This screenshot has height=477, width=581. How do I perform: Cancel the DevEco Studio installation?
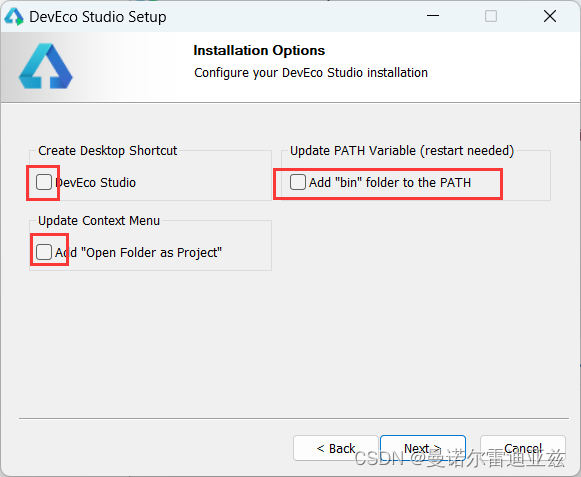click(x=523, y=448)
